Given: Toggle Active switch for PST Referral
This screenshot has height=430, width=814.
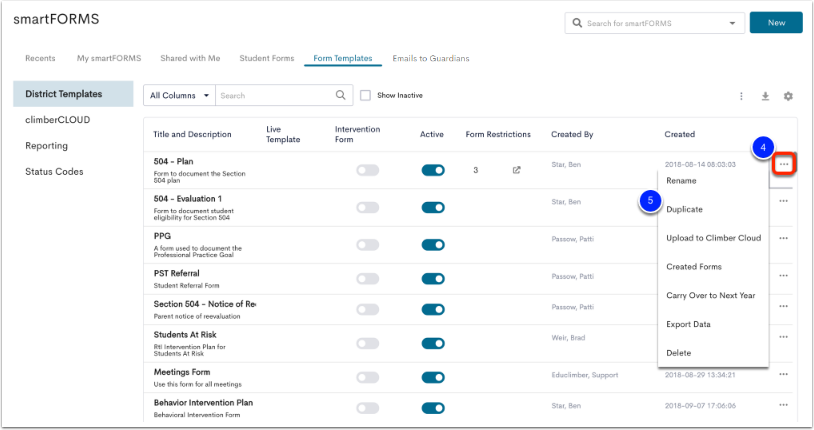Looking at the screenshot, I should tap(433, 279).
